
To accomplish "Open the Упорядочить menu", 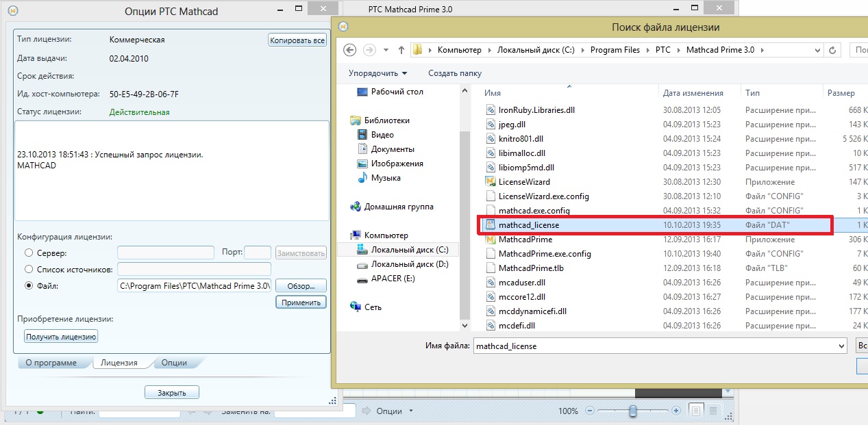I will pyautogui.click(x=377, y=73).
